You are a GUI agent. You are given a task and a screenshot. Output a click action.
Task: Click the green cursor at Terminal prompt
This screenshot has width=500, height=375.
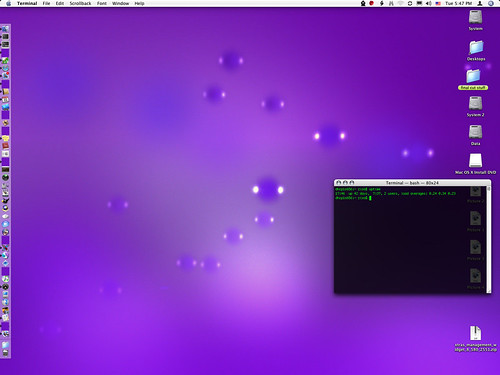(370, 198)
